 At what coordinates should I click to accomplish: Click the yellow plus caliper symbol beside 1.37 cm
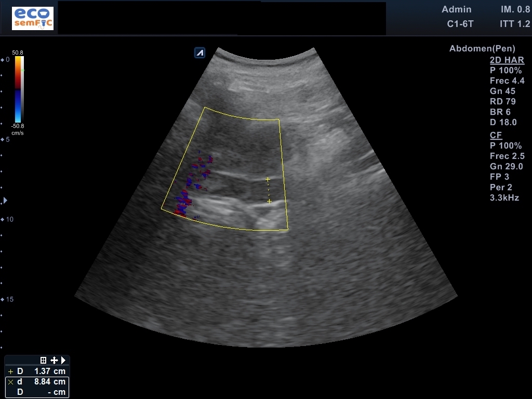[10, 371]
